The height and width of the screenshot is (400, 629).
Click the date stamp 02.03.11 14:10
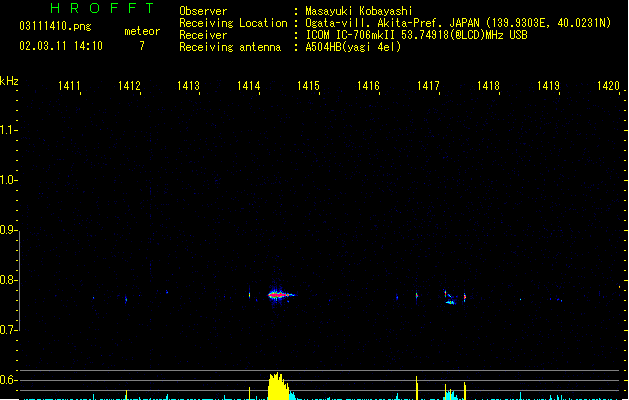61,46
